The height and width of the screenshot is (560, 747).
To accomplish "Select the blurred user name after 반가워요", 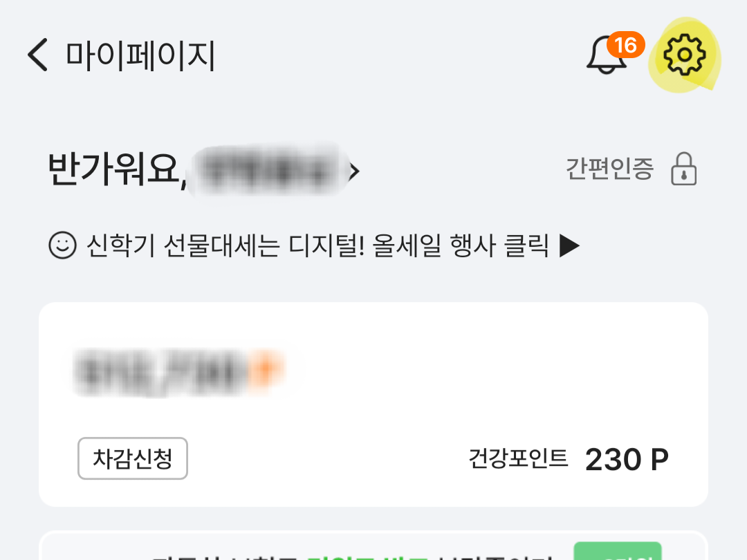I will 268,171.
